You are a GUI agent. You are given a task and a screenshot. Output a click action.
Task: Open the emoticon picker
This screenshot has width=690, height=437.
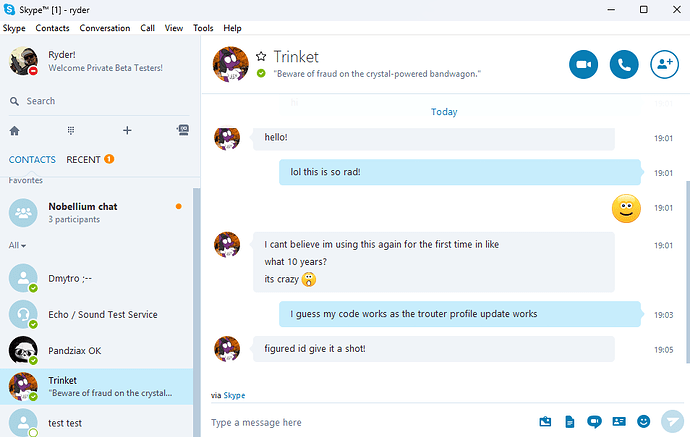point(643,422)
